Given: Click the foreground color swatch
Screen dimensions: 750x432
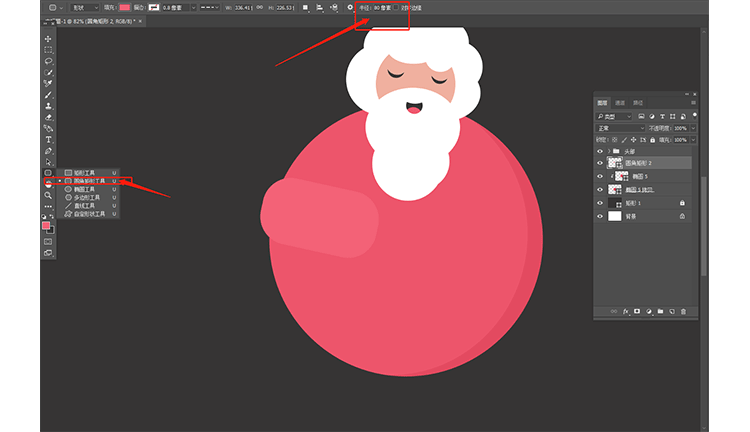Looking at the screenshot, I should click(x=46, y=225).
